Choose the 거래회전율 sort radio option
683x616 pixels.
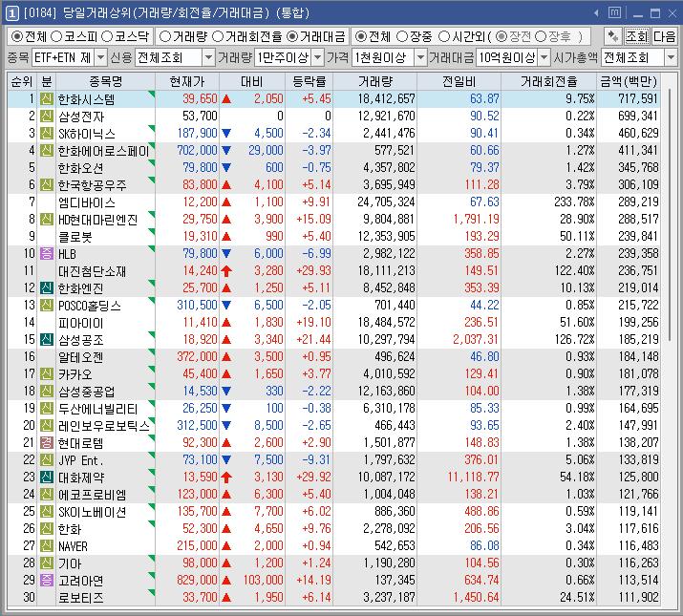(x=218, y=36)
